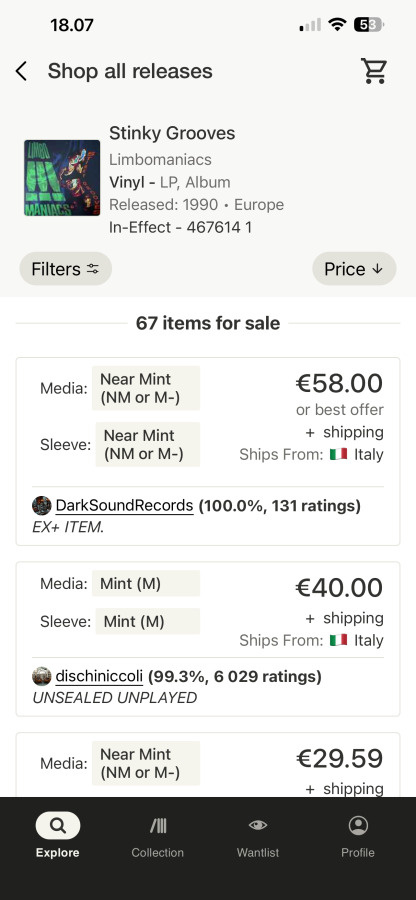Screen dimensions: 416x900
Task: Open the Explore search tab
Action: tap(57, 835)
